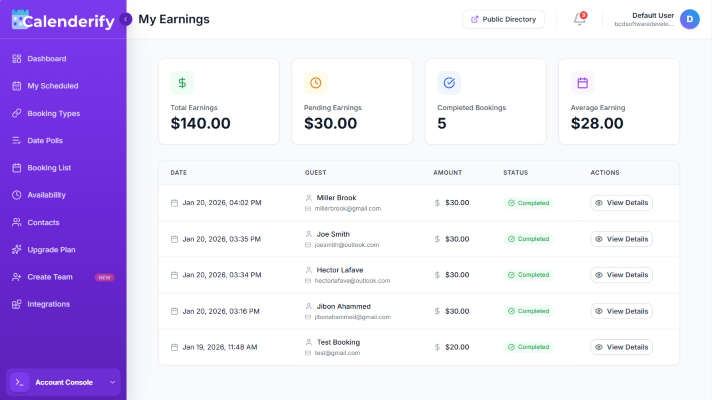View details for Test Booking row
This screenshot has height=400, width=712.
click(x=621, y=347)
